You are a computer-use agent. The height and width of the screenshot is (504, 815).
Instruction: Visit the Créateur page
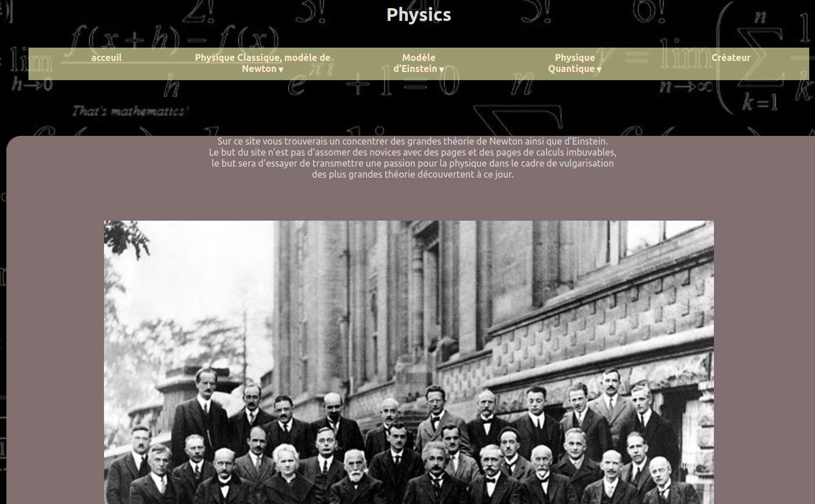pos(730,57)
